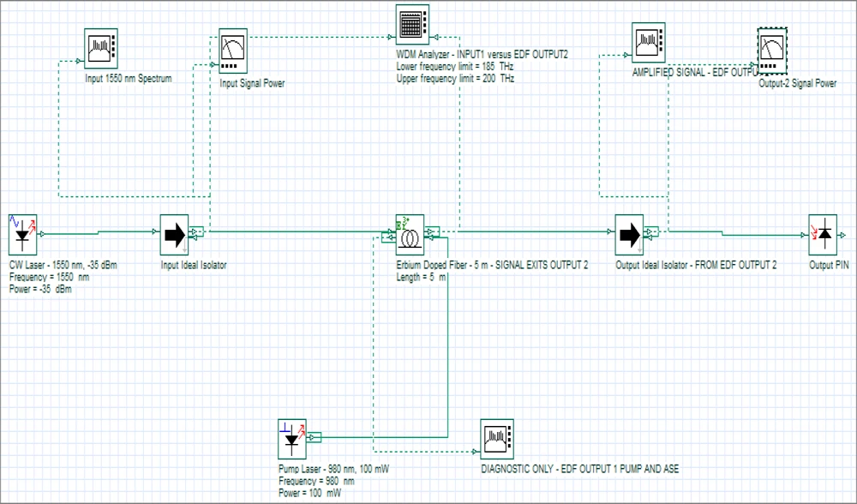Open the AMPLIFIED SIGNAL spectrum analyzer icon

coord(649,43)
